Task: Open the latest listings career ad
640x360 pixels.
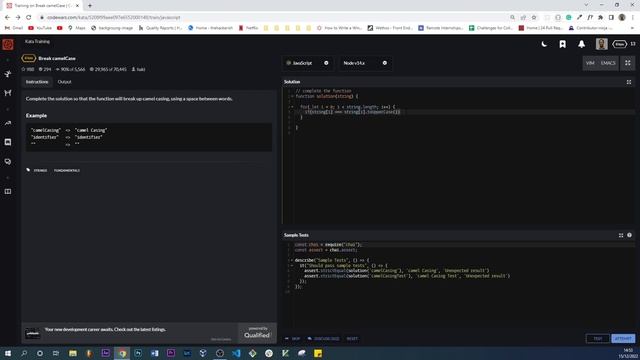Action: click(x=105, y=329)
